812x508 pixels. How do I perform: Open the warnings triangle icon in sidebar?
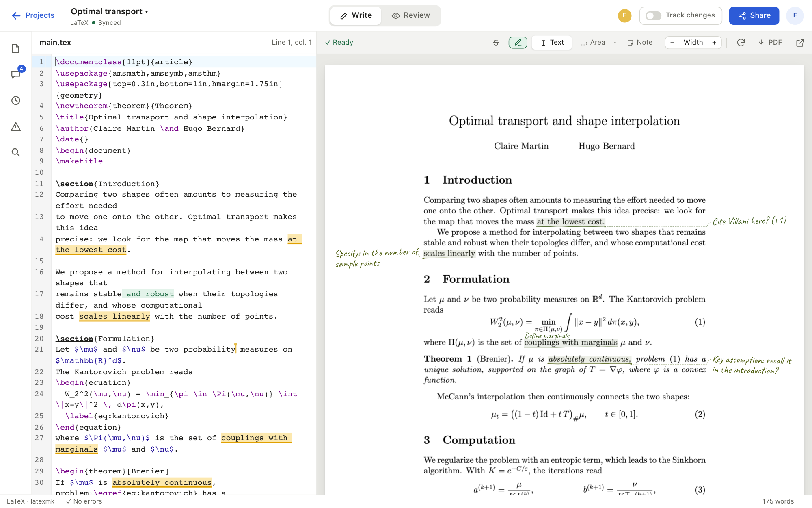point(15,126)
